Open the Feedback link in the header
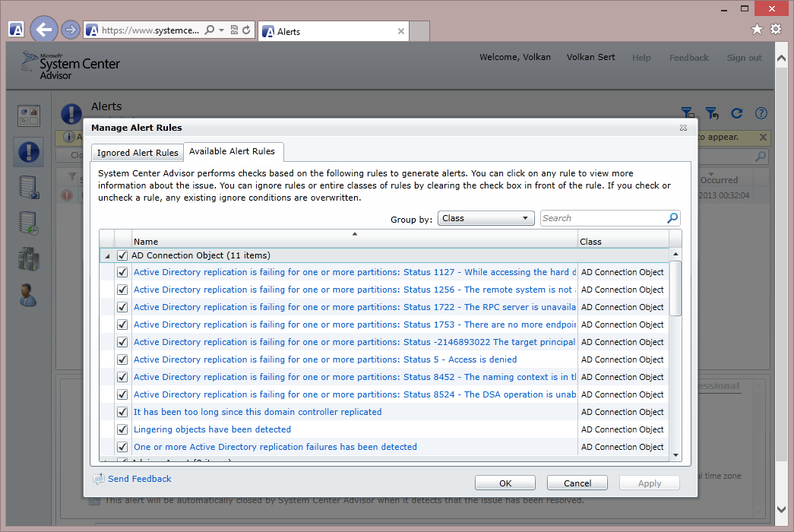The height and width of the screenshot is (532, 794). tap(688, 58)
